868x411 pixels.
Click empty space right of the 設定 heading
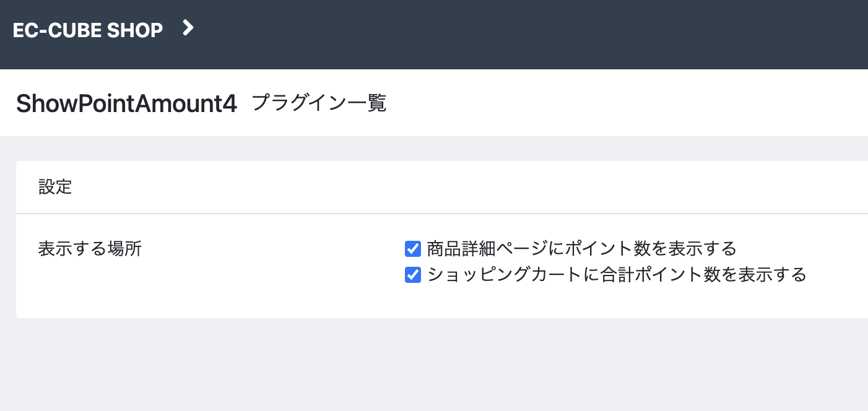pyautogui.click(x=433, y=187)
